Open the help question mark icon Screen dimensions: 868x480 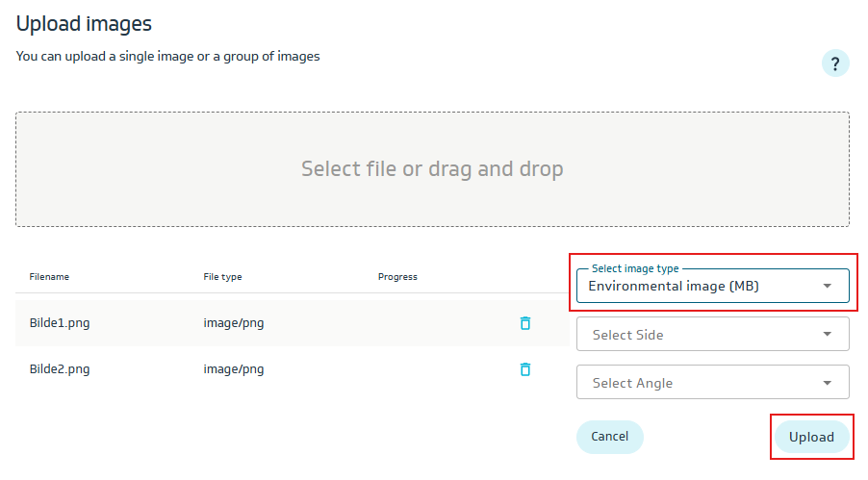(x=835, y=64)
